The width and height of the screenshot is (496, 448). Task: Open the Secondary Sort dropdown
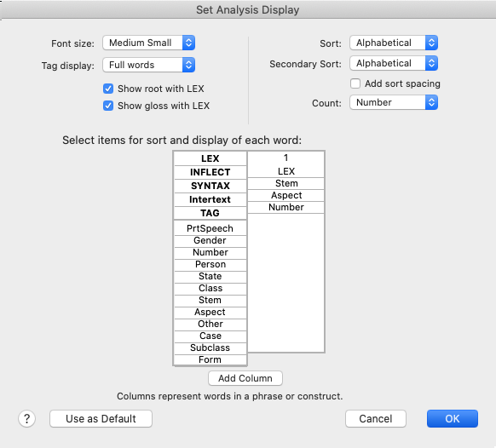point(394,63)
